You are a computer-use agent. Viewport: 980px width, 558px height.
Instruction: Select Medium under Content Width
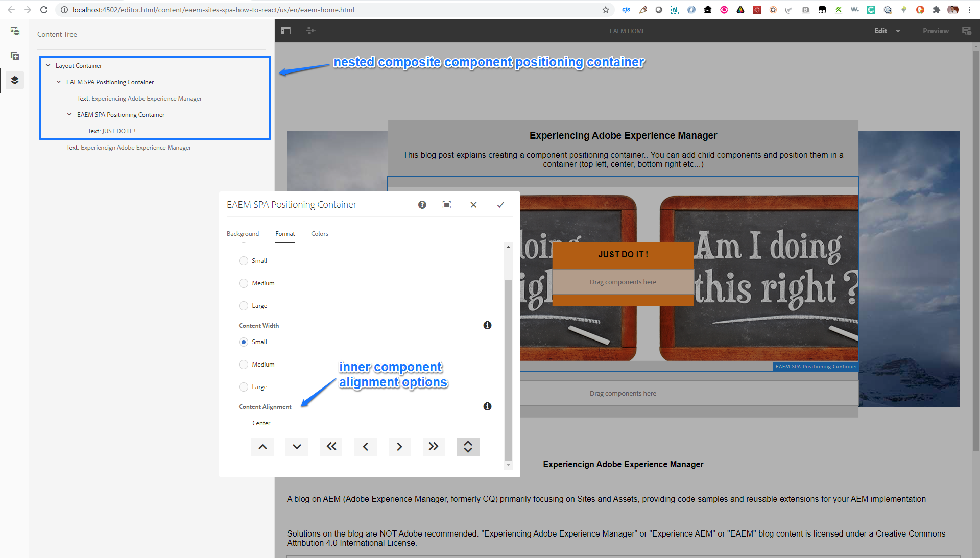click(x=244, y=365)
